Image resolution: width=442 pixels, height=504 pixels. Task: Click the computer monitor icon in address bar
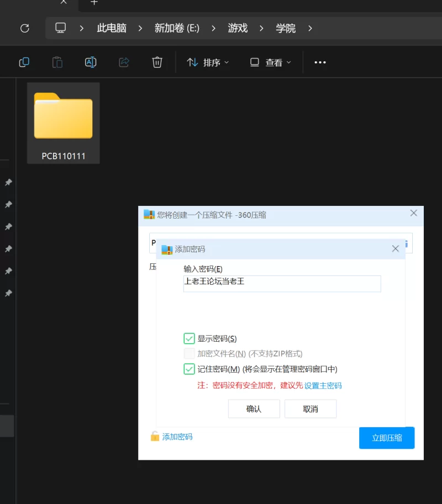pyautogui.click(x=60, y=28)
